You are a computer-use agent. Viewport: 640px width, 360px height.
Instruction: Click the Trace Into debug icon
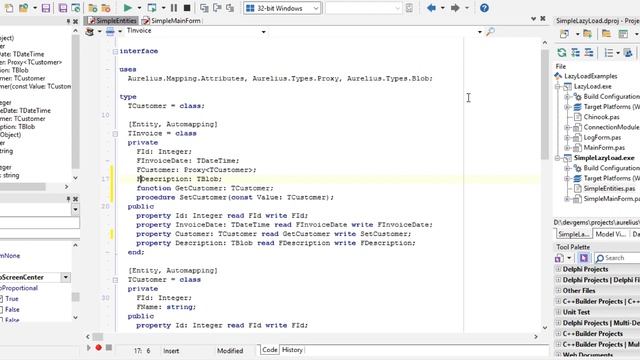(x=204, y=8)
